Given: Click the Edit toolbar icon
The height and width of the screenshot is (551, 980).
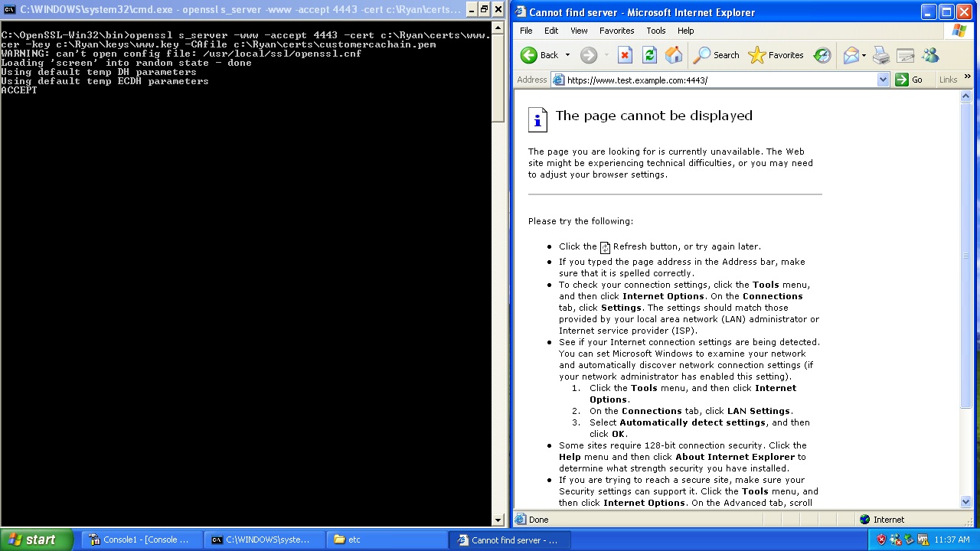Looking at the screenshot, I should pos(905,55).
